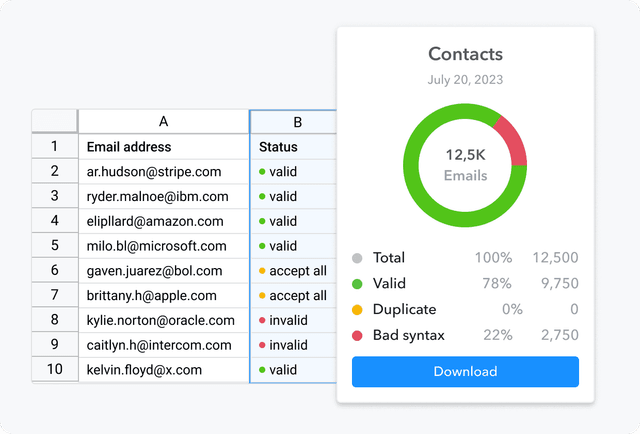
Task: Click valid status for milo.bl@microsoft.com
Action: click(293, 246)
